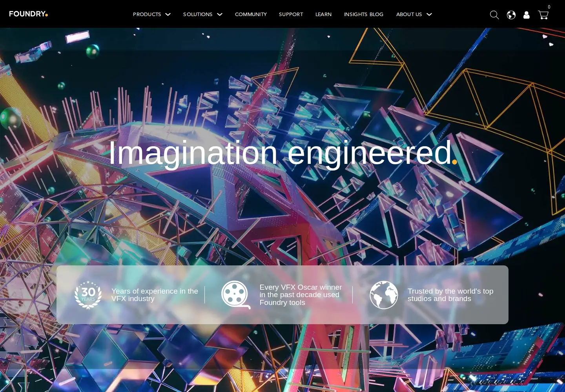Expand the Products menu chevron
Image resolution: width=565 pixels, height=392 pixels.
click(168, 15)
